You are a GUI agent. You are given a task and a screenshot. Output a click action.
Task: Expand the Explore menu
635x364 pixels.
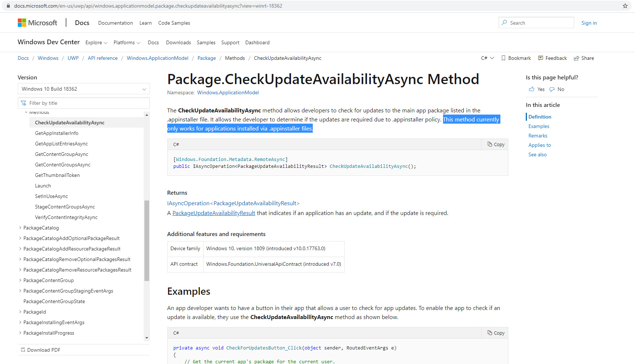pyautogui.click(x=96, y=42)
